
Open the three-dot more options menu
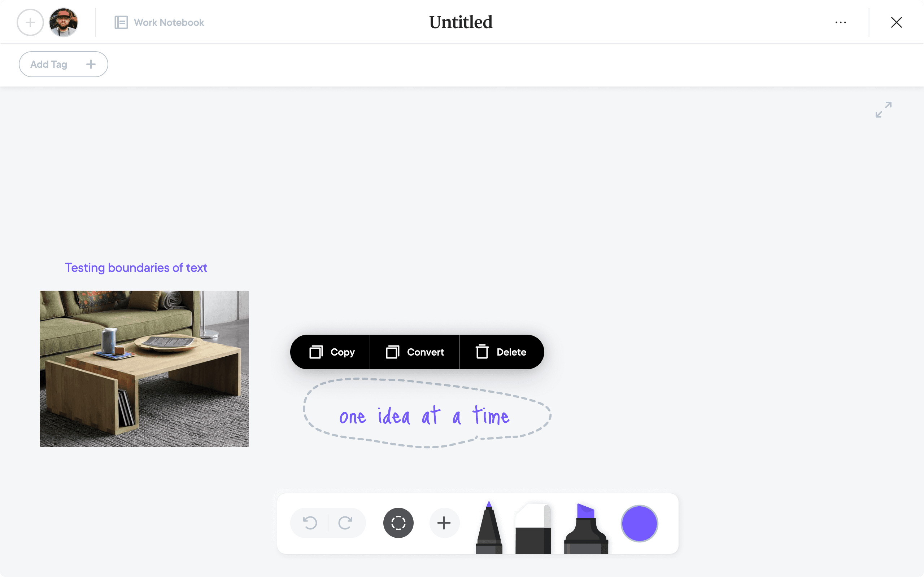pyautogui.click(x=840, y=22)
